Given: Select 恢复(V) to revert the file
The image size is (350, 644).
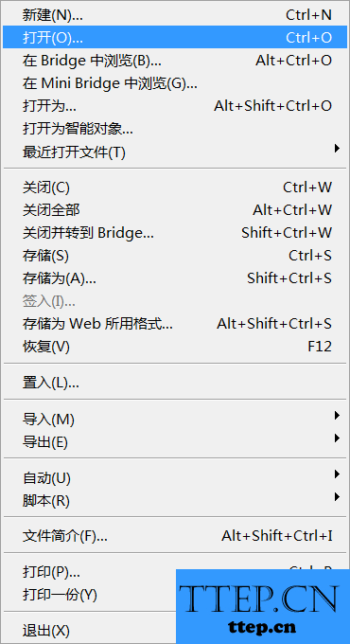Looking at the screenshot, I should (x=175, y=347).
